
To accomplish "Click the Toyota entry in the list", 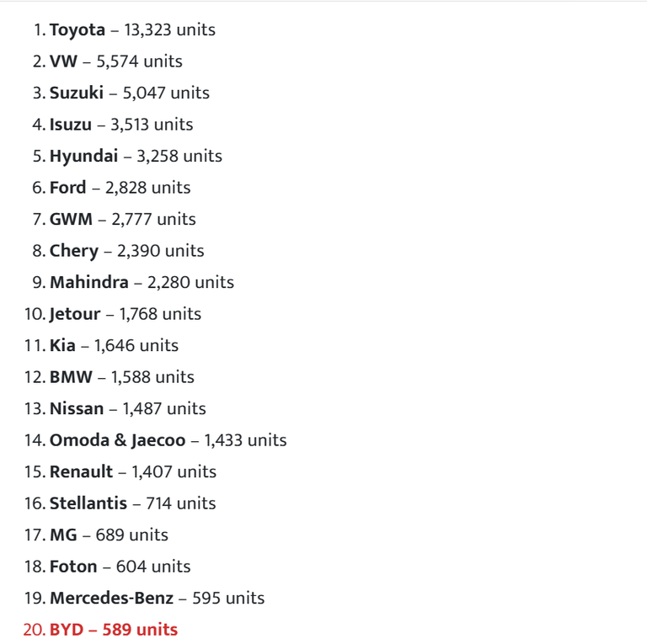I will click(78, 30).
